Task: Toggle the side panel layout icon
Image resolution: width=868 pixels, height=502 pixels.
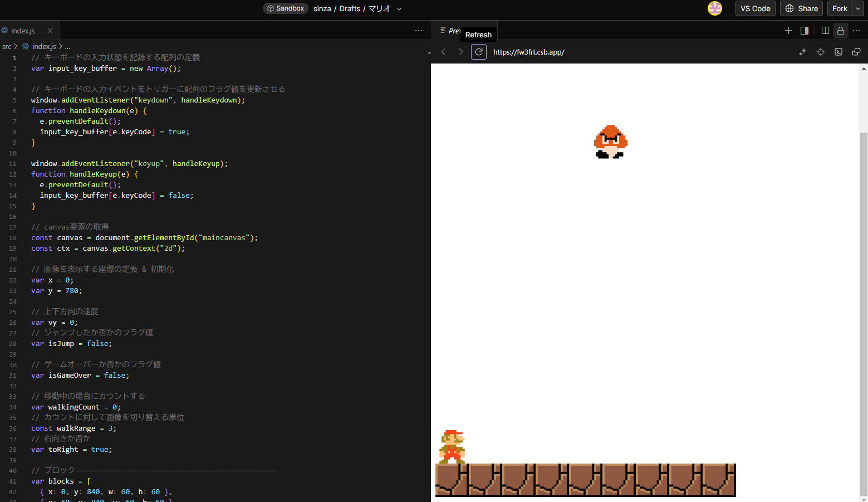Action: (x=805, y=31)
